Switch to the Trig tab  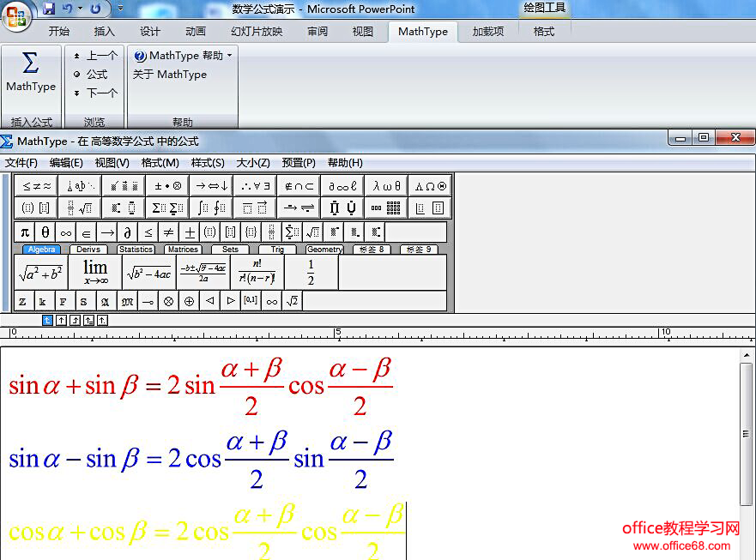pos(279,249)
